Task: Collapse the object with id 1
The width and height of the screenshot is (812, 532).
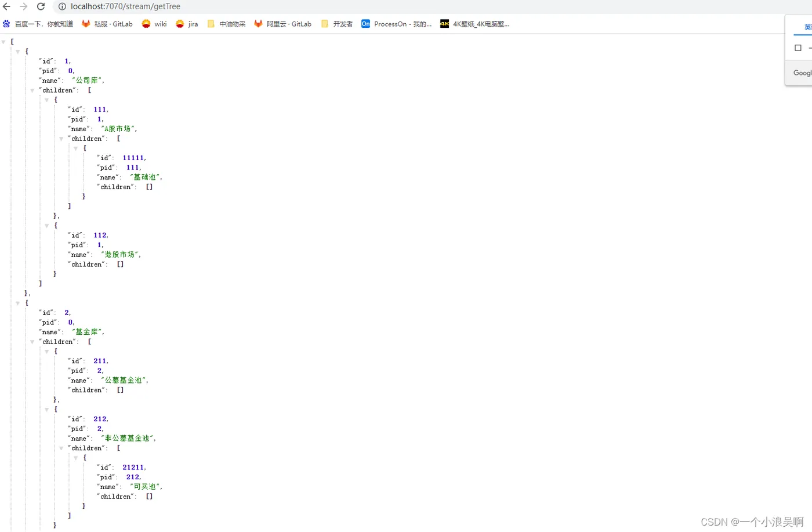Action: point(18,52)
